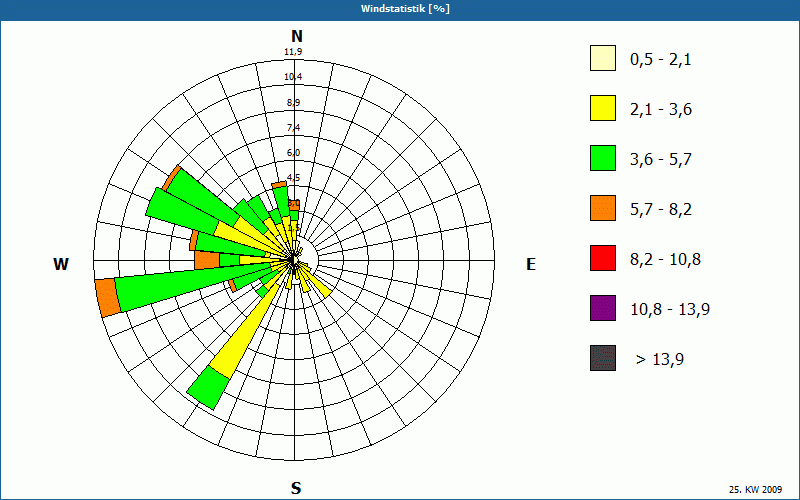Click the dark gray > 13,9 legend swatch
This screenshot has width=800, height=500.
[603, 358]
